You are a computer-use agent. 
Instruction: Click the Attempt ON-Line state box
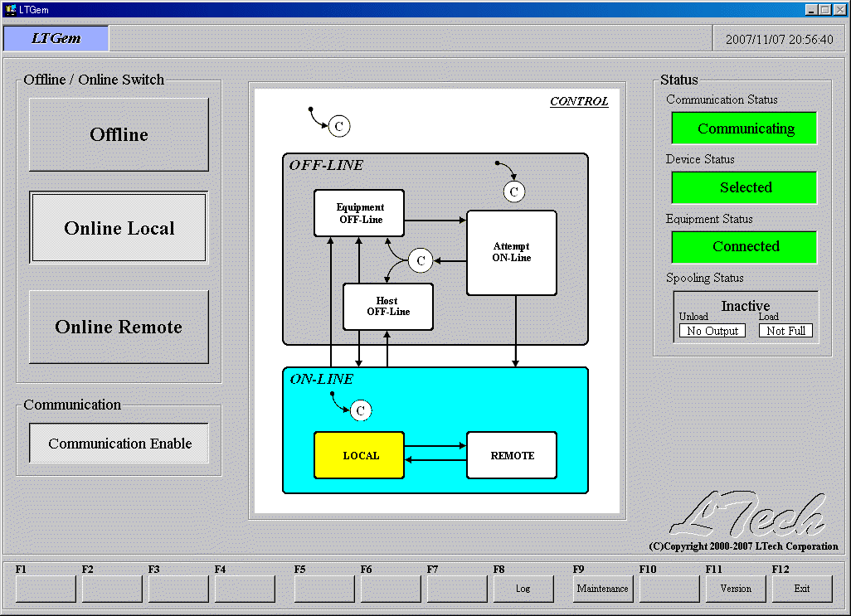pos(511,252)
